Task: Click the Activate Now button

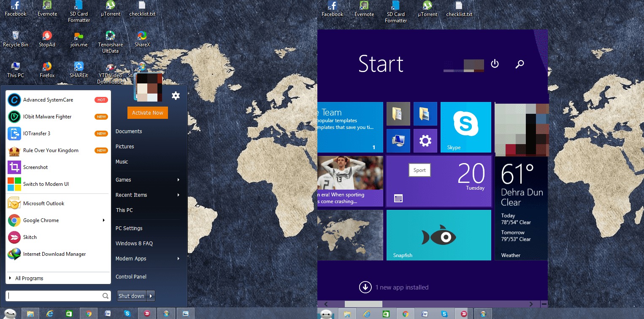Action: (148, 113)
